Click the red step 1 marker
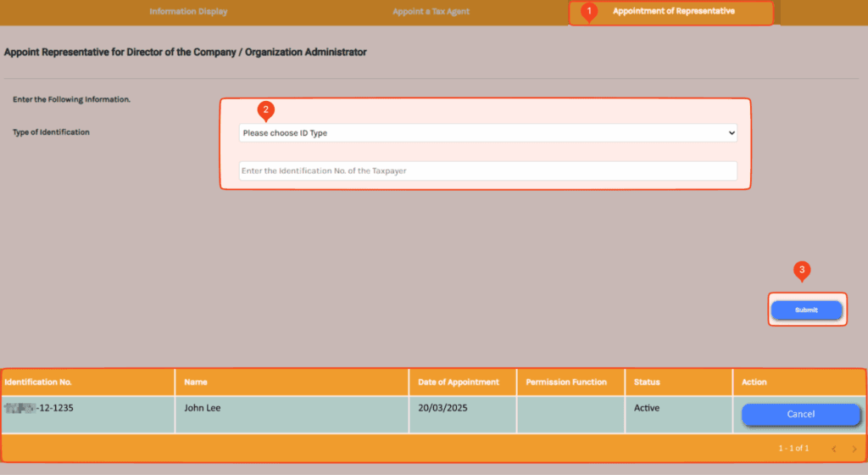868x475 pixels. (591, 11)
